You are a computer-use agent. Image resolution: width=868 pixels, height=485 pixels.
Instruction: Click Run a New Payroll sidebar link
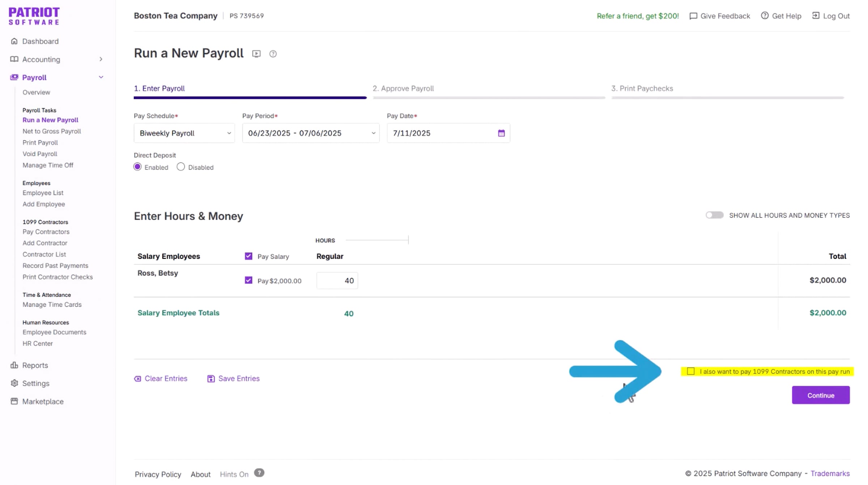tap(50, 120)
